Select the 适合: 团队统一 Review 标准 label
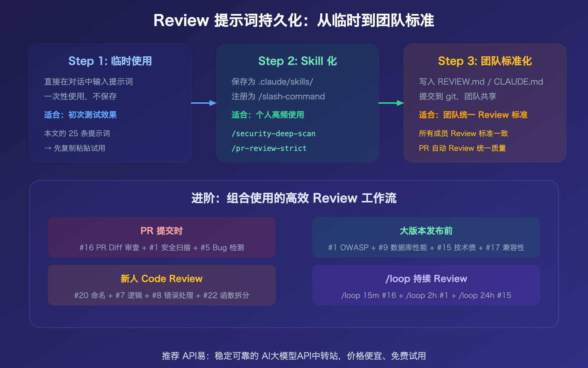Screen dimensions: 588x368 coord(473,115)
